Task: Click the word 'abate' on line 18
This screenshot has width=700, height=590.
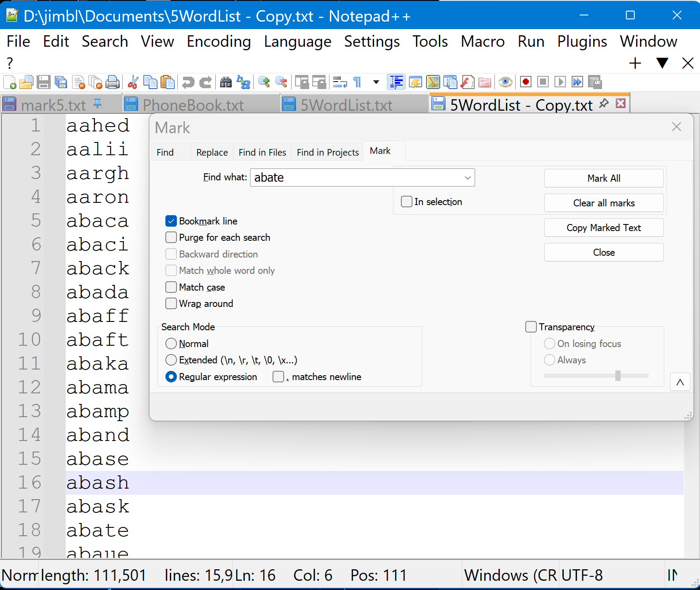Action: click(97, 530)
